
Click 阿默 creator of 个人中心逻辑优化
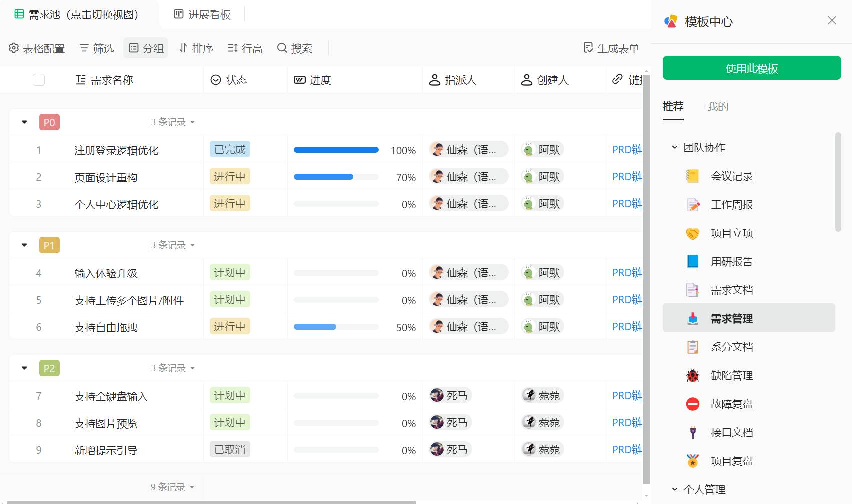pos(543,203)
